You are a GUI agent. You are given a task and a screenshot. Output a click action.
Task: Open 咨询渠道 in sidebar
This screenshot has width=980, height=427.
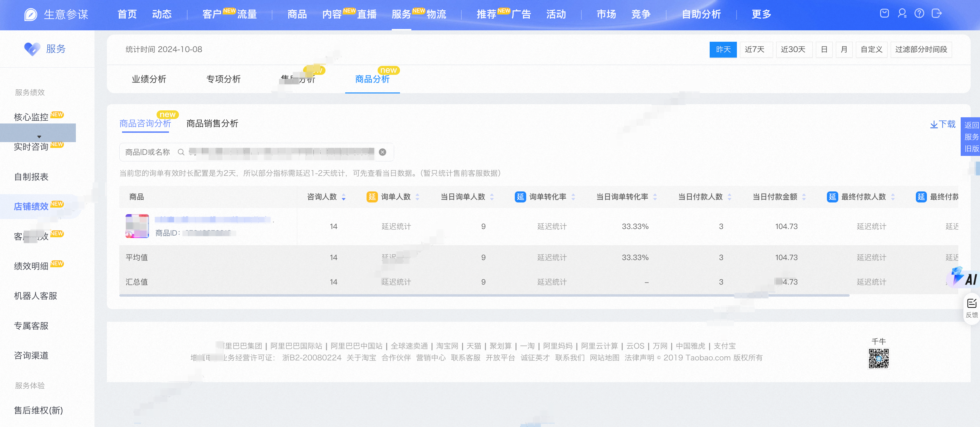click(x=31, y=356)
